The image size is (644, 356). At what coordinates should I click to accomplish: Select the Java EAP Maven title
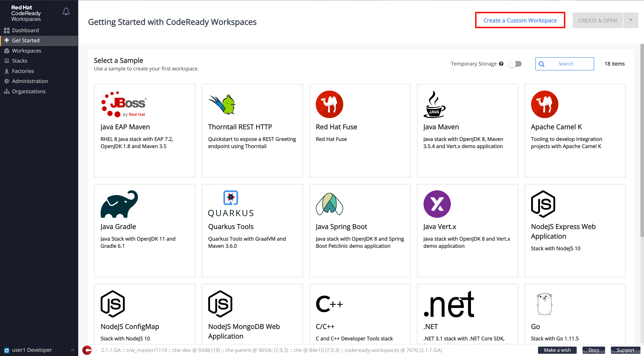[125, 127]
